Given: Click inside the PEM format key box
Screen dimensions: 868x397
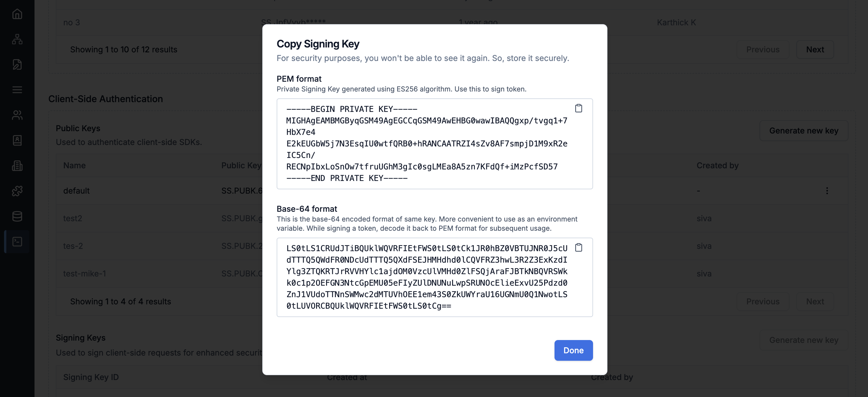Looking at the screenshot, I should (434, 144).
